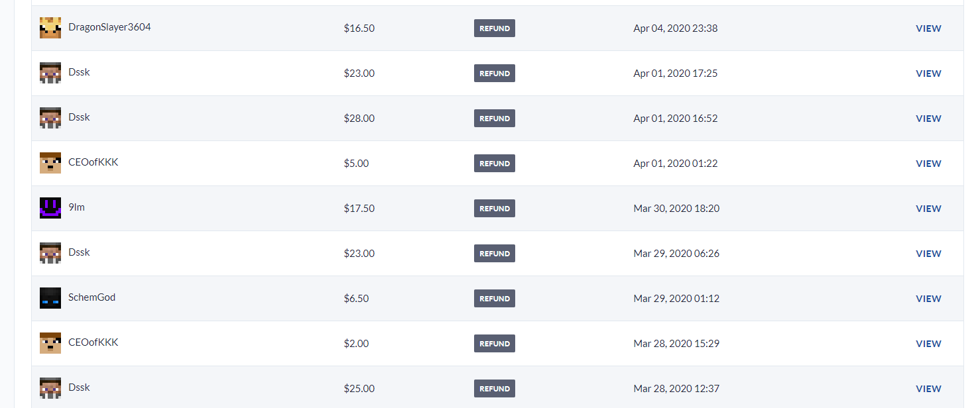
Task: Click CEOofKKK avatar on the $5.00 row
Action: tap(50, 163)
